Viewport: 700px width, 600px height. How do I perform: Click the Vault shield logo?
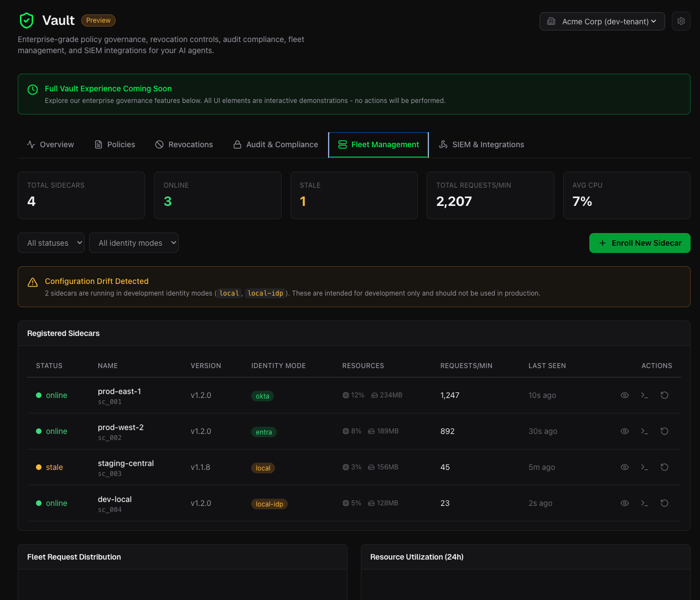click(x=27, y=20)
